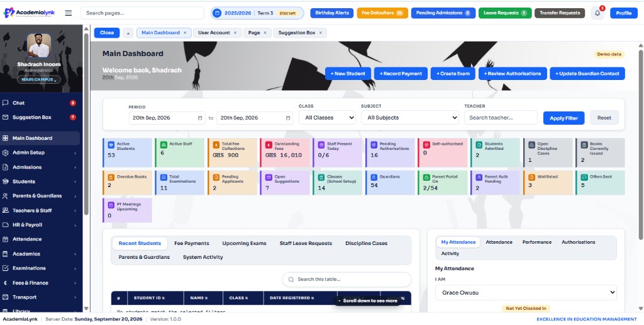Screen dimensions: 644x325
Task: Click the tab scroll-left chevron button
Action: pos(128,33)
